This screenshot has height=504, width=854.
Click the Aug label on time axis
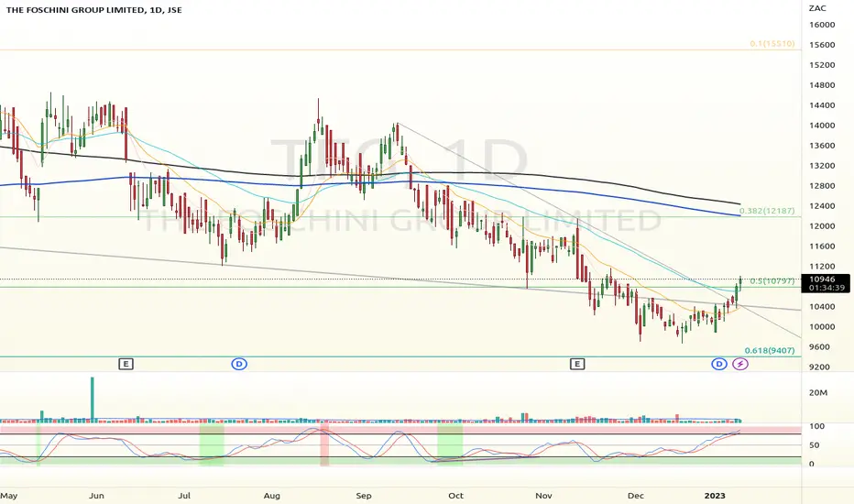(272, 496)
